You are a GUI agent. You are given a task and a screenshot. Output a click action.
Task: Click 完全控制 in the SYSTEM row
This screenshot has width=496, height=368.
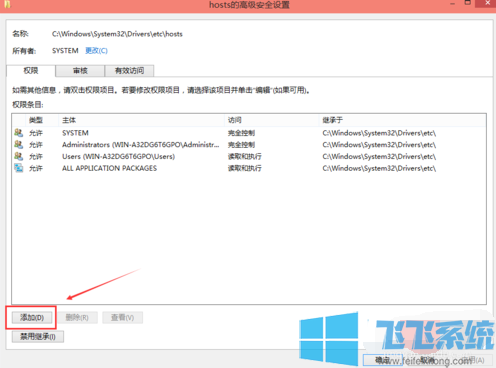pos(241,133)
